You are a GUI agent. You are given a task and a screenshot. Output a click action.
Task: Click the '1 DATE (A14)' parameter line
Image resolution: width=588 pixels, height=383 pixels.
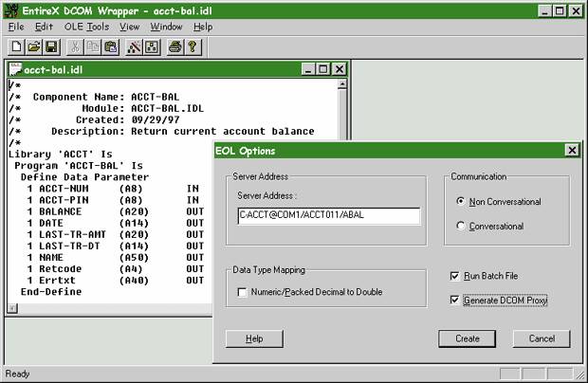click(116, 224)
